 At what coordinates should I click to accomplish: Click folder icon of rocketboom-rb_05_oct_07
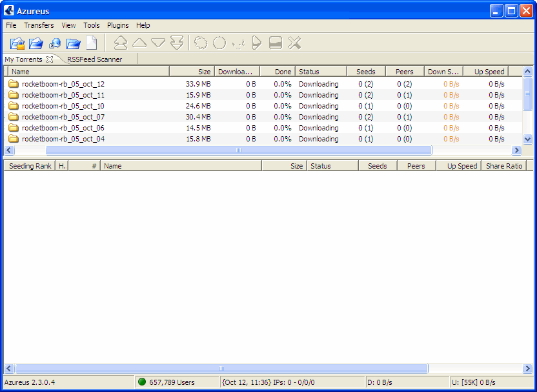tap(14, 117)
